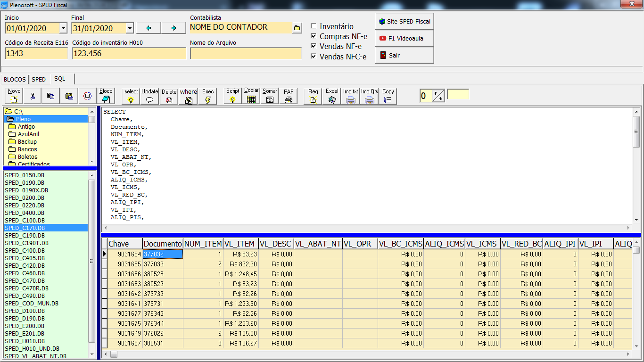Switch to the SPED tab

tap(39, 79)
